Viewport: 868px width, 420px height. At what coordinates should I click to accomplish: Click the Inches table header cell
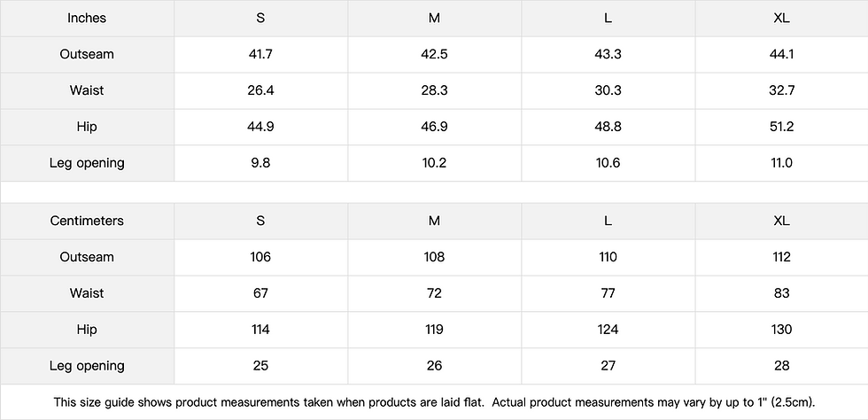[x=87, y=19]
